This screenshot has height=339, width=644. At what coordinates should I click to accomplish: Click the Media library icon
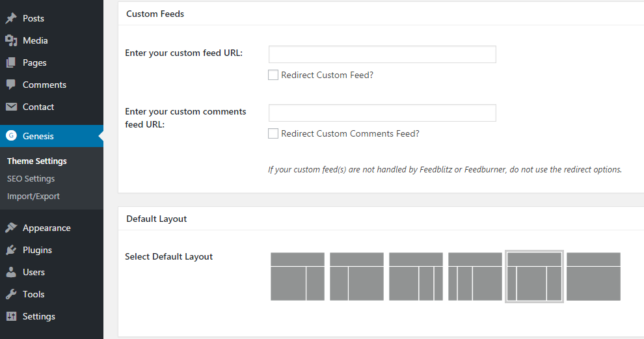11,40
